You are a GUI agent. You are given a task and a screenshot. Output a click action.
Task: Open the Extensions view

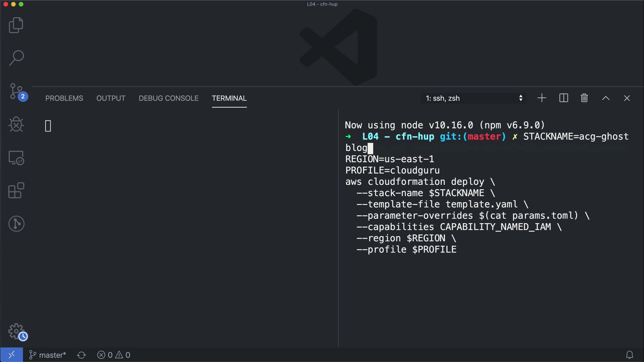pos(16,190)
